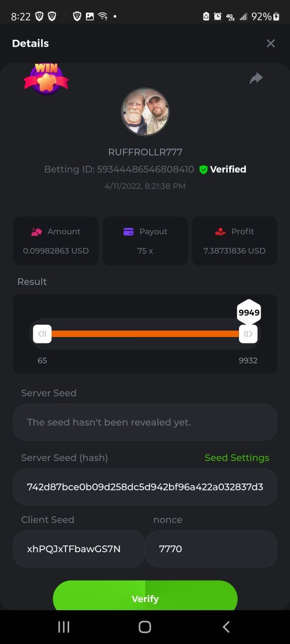Open Seed Settings link

pos(237,458)
